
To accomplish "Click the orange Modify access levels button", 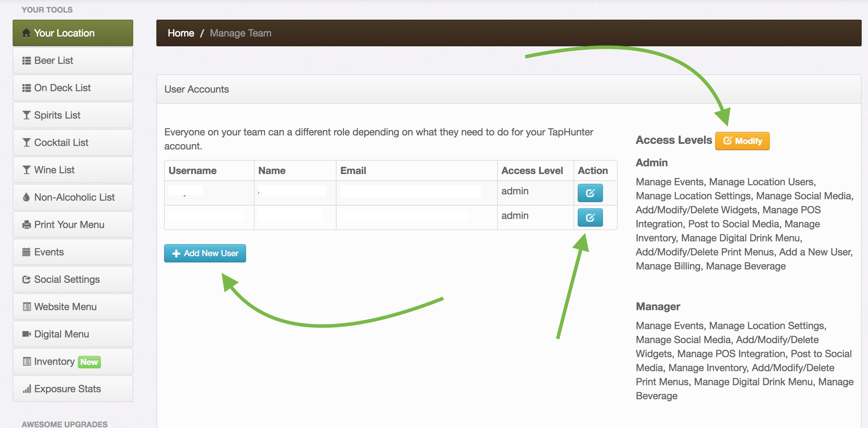I will pos(742,141).
